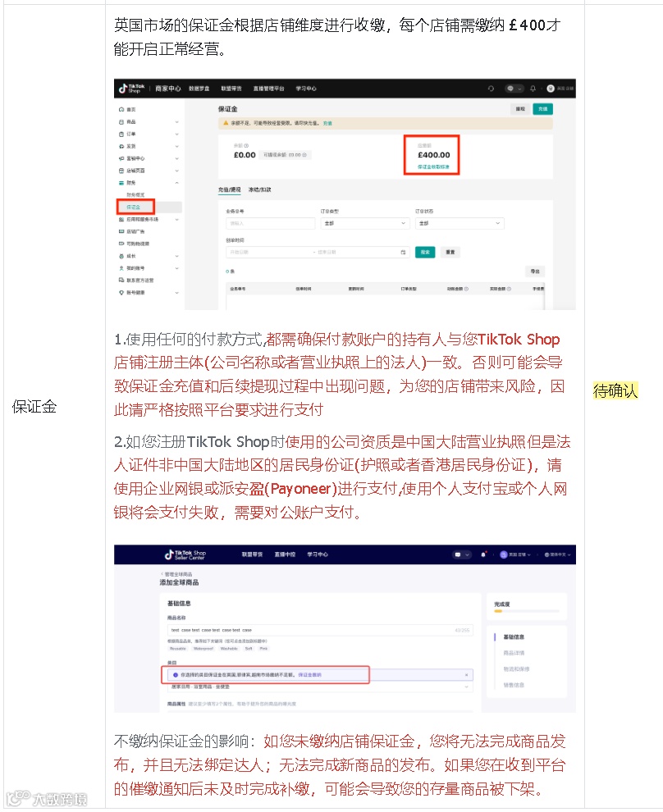Click the account avatar in 商家中心 header
This screenshot has width=663, height=812.
pyautogui.click(x=551, y=89)
